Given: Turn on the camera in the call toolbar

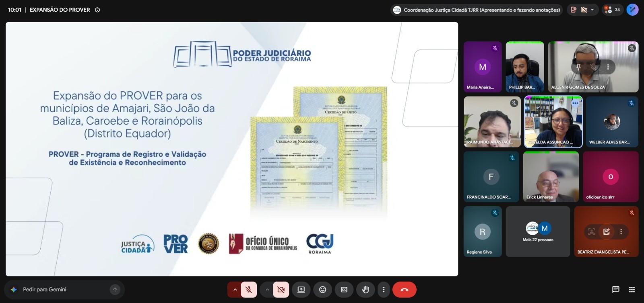Looking at the screenshot, I should pyautogui.click(x=281, y=289).
